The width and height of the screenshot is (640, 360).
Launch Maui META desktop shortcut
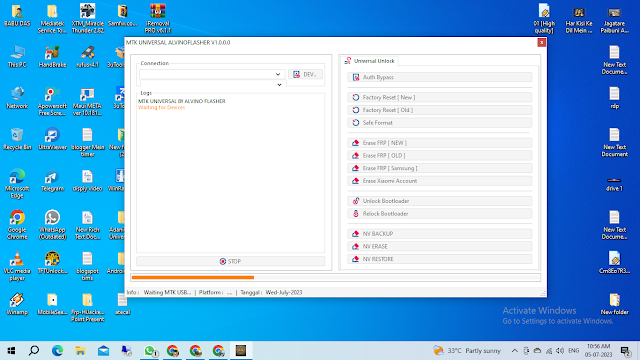tap(87, 101)
